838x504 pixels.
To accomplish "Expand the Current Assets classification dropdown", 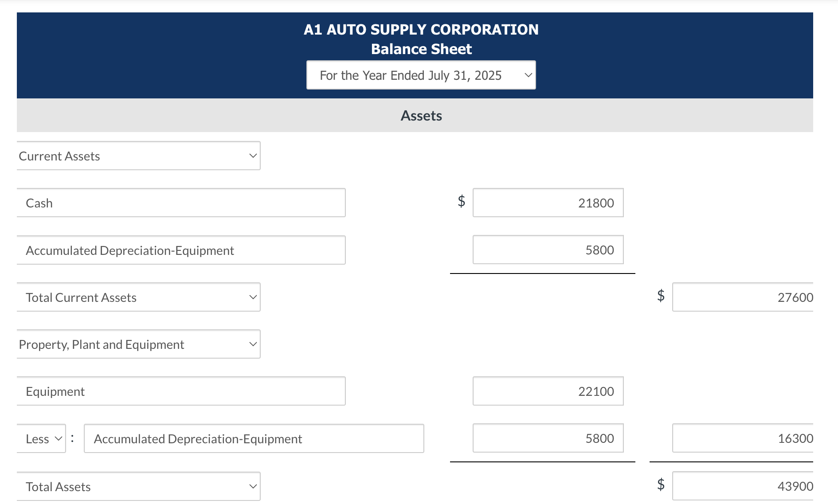I will click(138, 156).
